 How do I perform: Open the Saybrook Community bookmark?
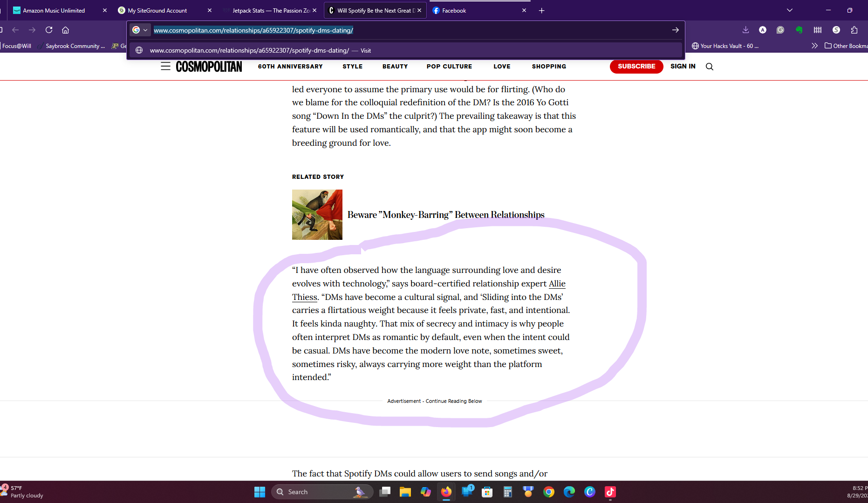(72, 46)
